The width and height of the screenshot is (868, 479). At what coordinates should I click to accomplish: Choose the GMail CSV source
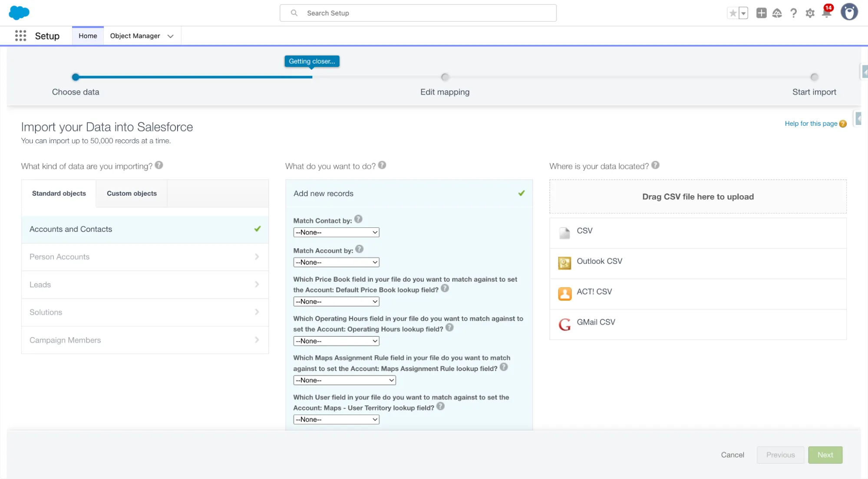(596, 322)
